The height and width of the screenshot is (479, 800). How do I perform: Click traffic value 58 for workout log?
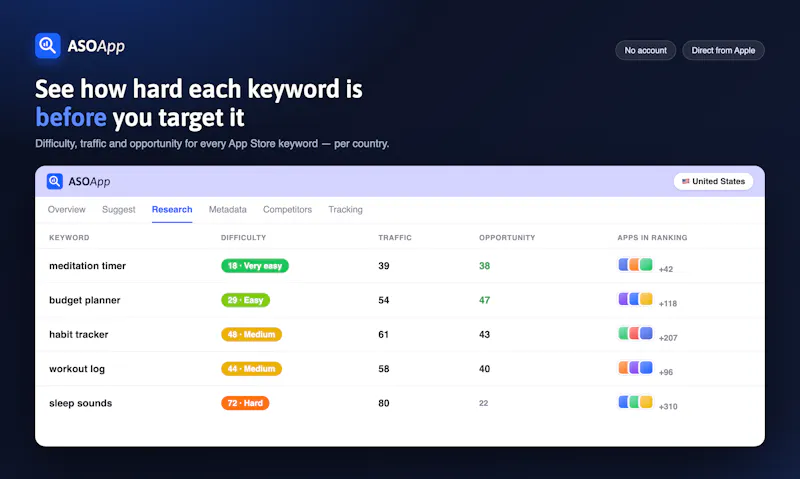pos(384,368)
